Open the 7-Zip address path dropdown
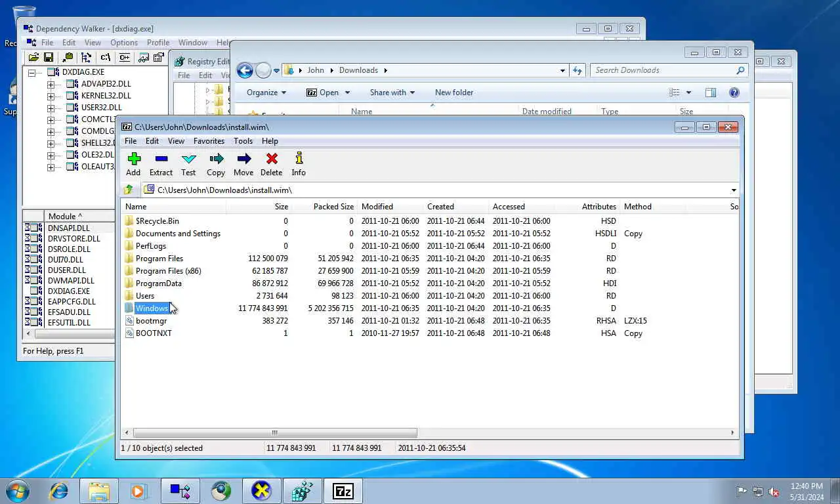The width and height of the screenshot is (840, 504). click(x=734, y=190)
